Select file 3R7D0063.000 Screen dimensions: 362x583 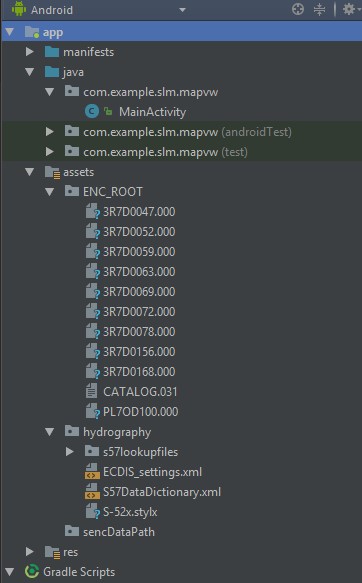139,272
